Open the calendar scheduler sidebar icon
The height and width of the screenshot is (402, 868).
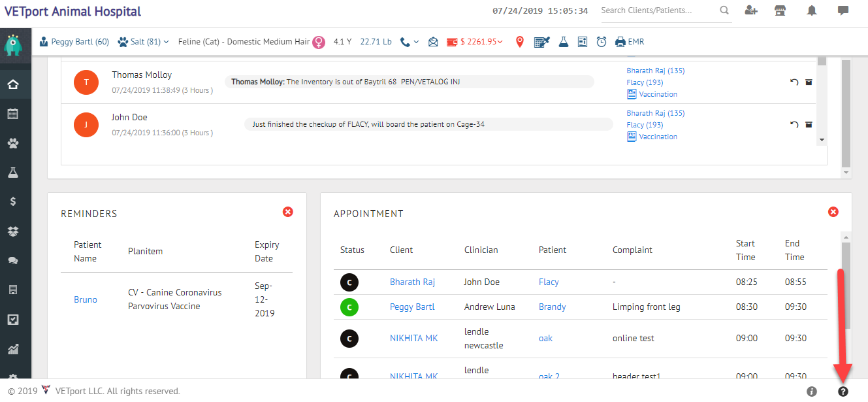[13, 114]
